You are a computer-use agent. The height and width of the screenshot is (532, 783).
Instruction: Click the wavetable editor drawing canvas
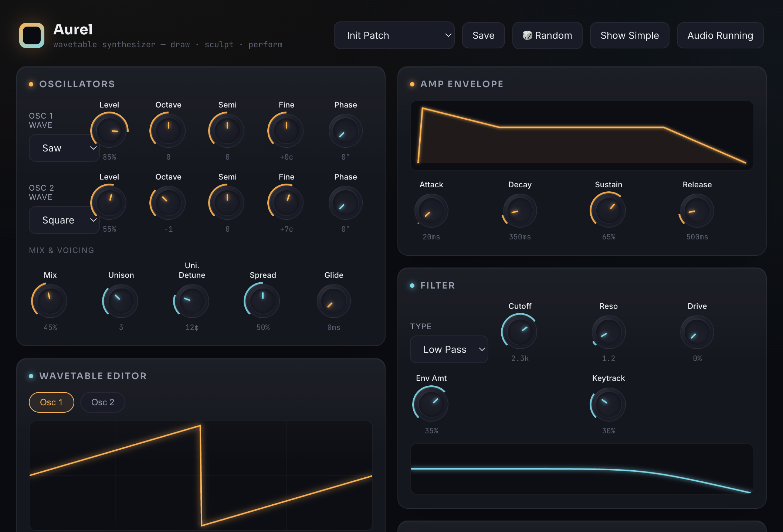(201, 475)
